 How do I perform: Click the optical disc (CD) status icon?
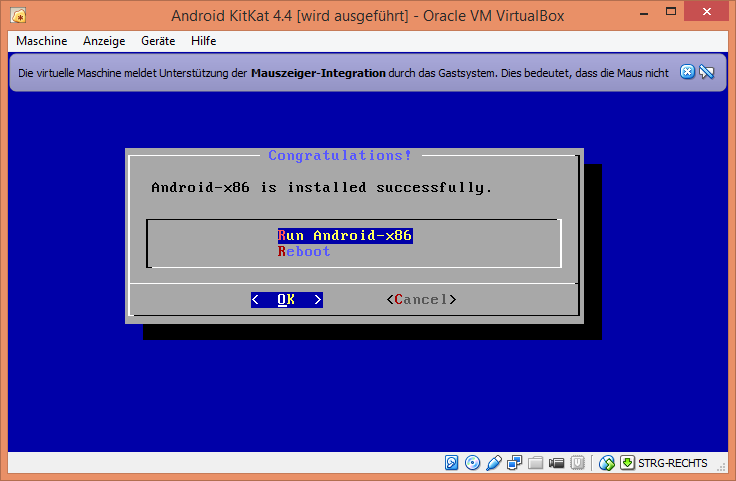point(472,463)
